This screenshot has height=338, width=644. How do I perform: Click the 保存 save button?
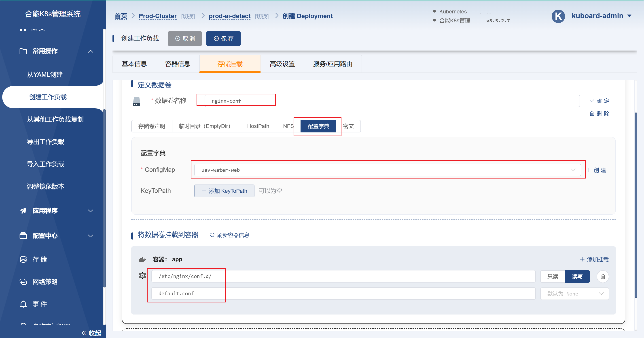224,38
